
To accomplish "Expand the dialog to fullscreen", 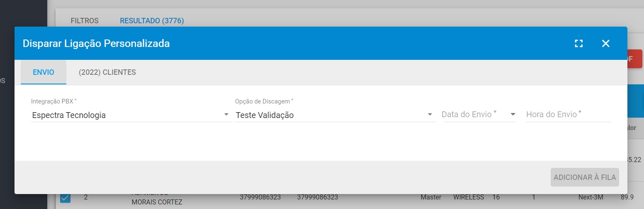I will point(579,44).
